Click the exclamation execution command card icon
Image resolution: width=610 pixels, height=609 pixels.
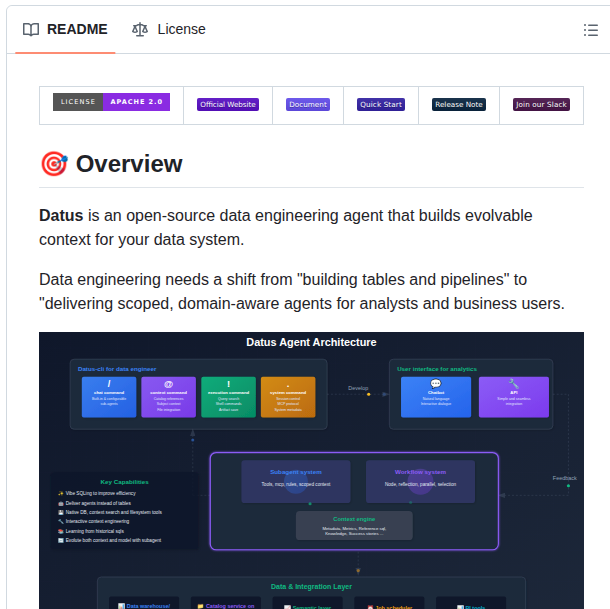coord(228,384)
